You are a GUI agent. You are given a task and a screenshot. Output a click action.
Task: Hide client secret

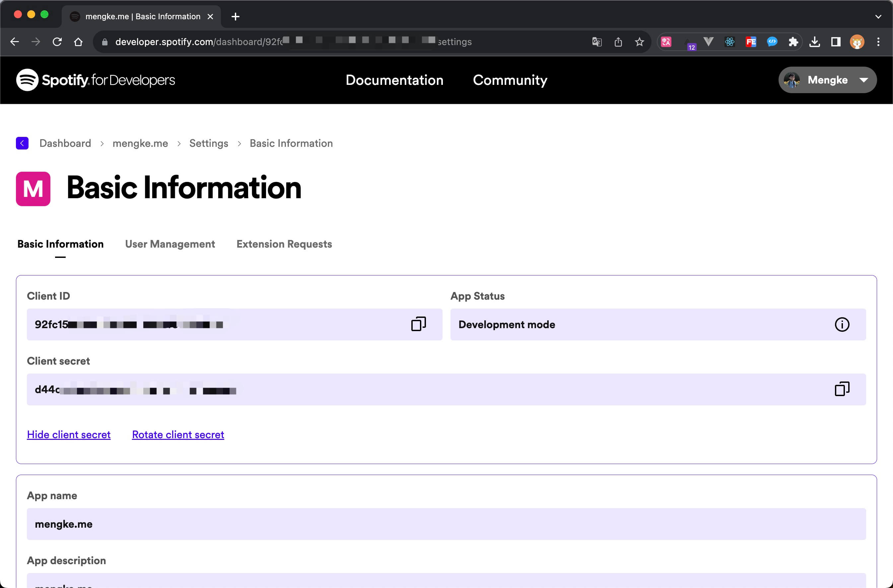point(69,434)
